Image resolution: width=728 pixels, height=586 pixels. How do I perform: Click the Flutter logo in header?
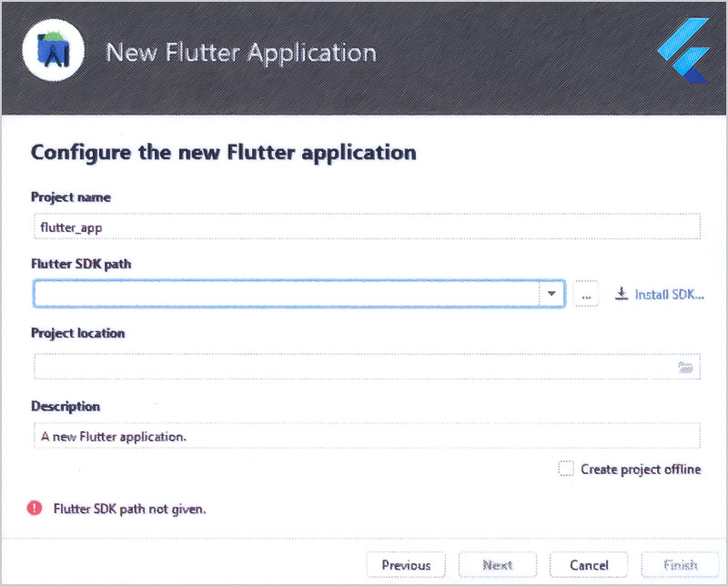pos(684,50)
